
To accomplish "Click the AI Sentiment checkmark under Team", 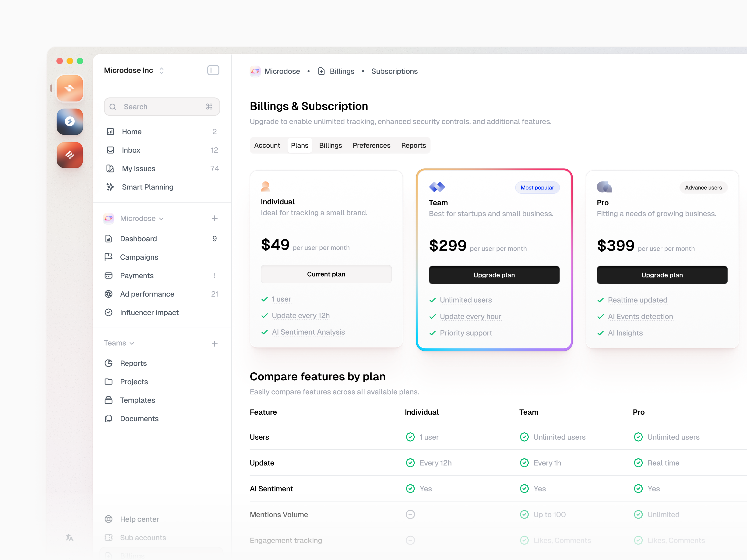I will [525, 488].
